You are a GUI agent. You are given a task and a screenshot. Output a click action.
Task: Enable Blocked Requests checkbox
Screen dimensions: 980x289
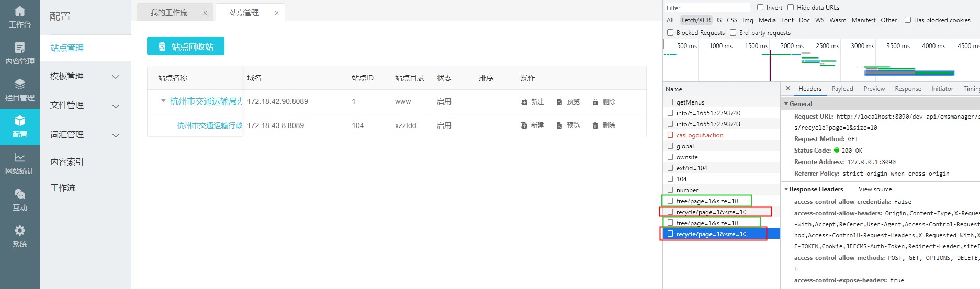tap(670, 32)
